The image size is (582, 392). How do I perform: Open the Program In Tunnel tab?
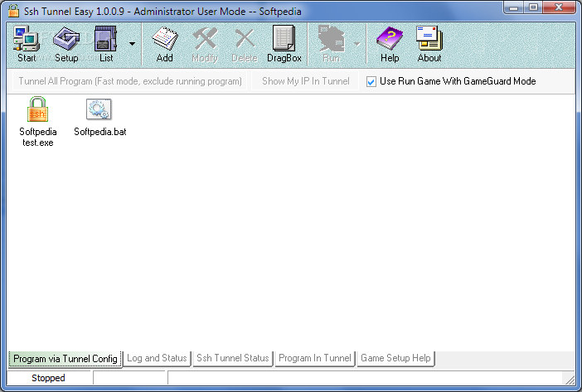click(x=315, y=358)
